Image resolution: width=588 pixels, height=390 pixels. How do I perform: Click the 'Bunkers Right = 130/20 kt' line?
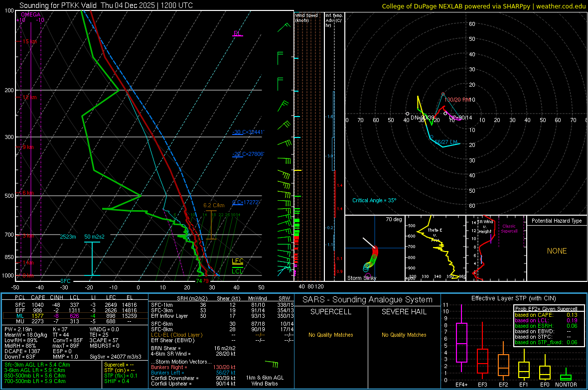point(193,367)
